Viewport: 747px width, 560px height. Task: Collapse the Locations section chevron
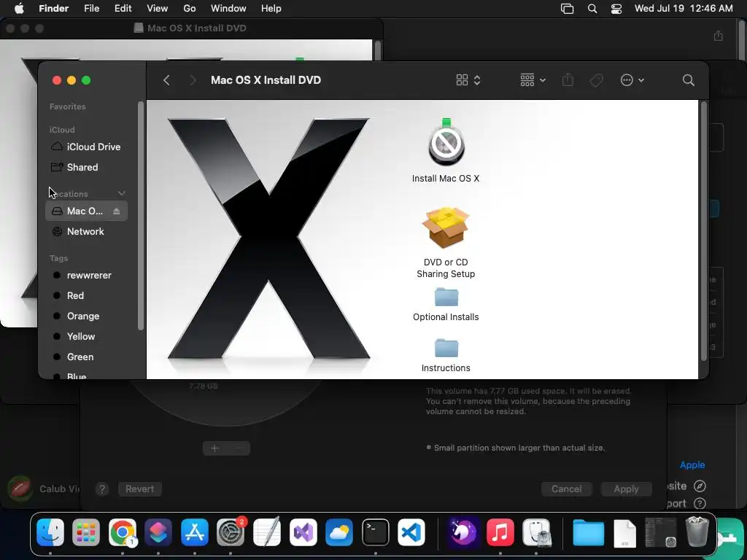tap(122, 193)
